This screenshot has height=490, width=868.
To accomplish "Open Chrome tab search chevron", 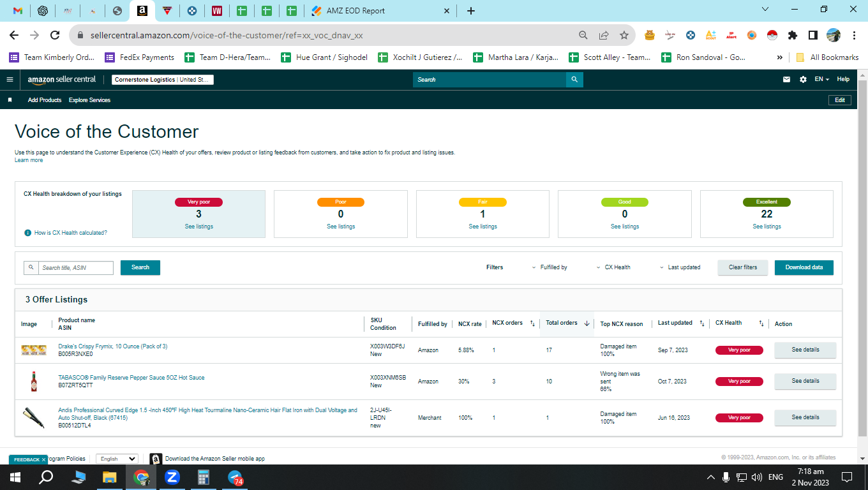I will tap(766, 10).
